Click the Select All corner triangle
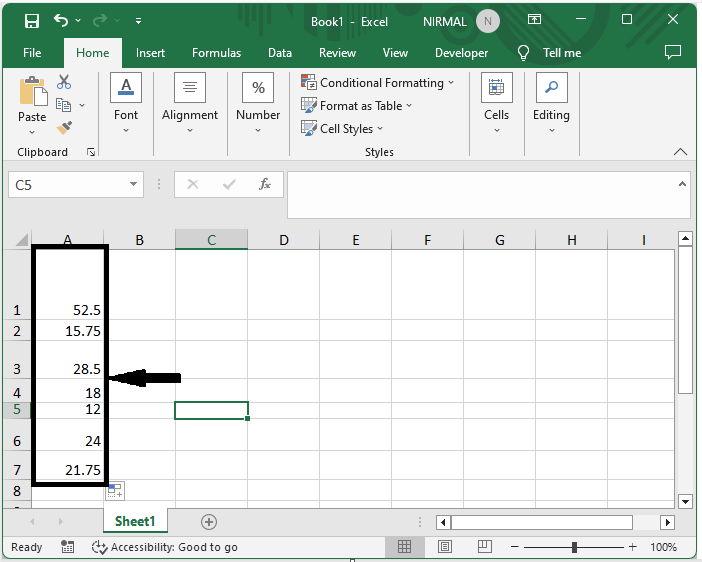Viewport: 702px width, 562px height. tap(21, 240)
